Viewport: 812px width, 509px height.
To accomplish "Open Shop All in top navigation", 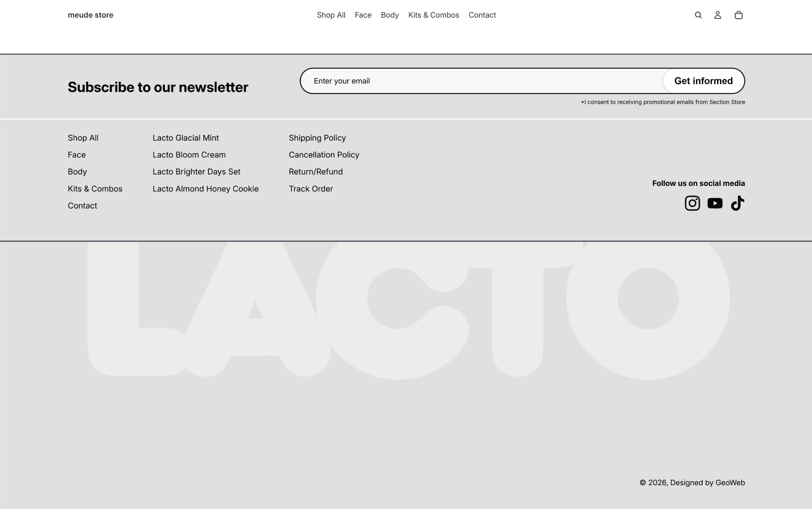I will [331, 15].
